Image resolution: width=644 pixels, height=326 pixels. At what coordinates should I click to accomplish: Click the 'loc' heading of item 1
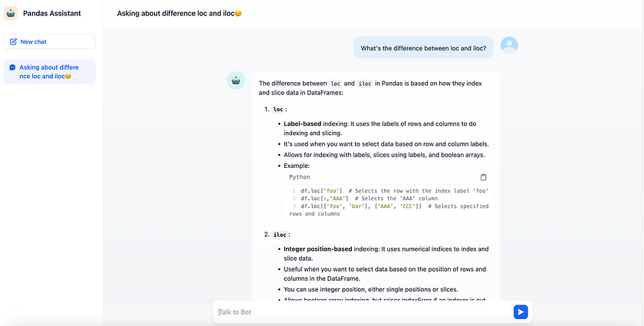[x=278, y=110]
